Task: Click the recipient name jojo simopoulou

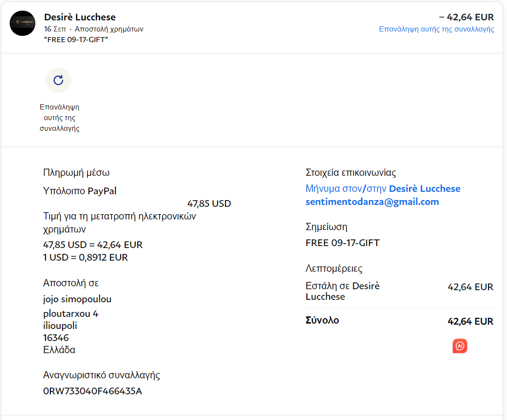Action: pos(77,299)
